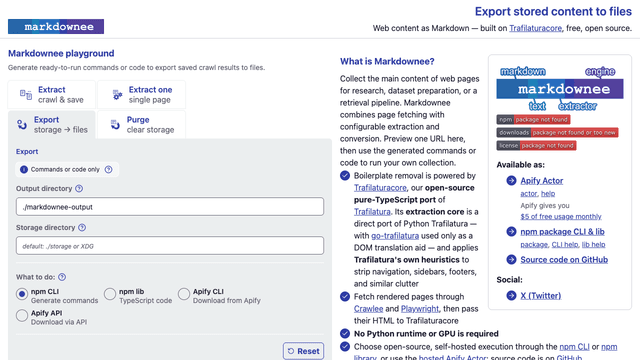
Task: Open help icon beside Output directory
Action: [79, 189]
